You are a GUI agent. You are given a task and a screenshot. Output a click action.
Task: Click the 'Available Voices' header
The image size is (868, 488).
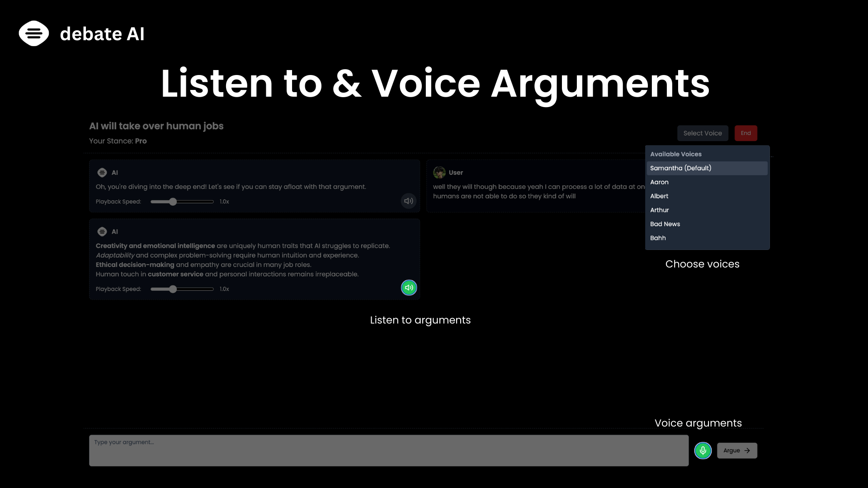(676, 154)
